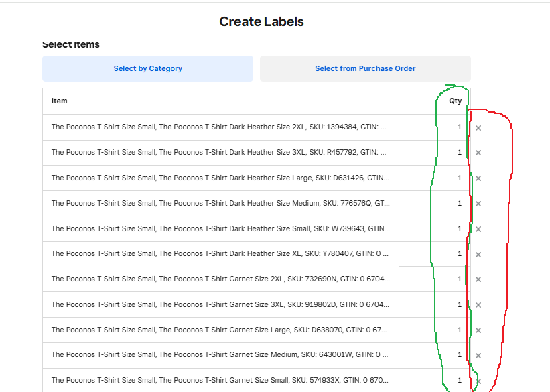
Task: Click the Qty column header
Action: coord(454,101)
